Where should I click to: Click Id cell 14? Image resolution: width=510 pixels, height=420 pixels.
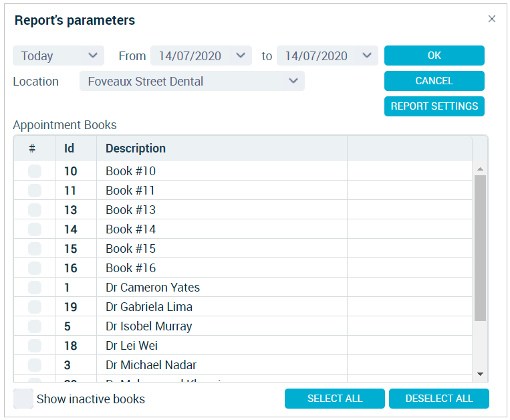[x=76, y=229]
